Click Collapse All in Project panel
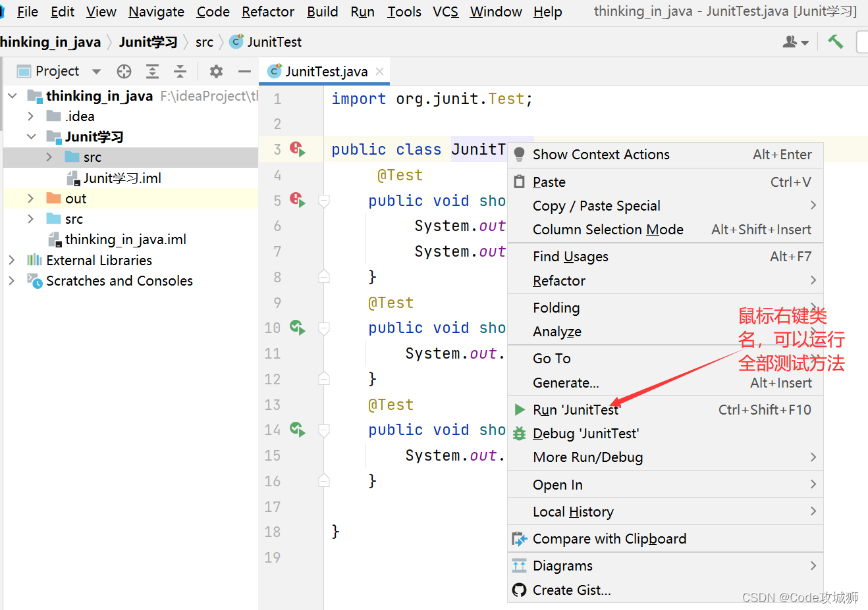The image size is (868, 610). [x=180, y=71]
